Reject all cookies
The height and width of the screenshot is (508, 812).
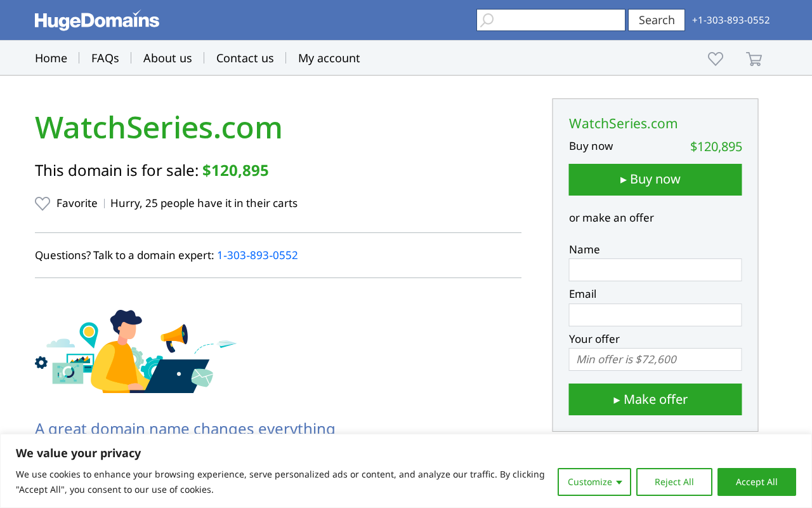click(674, 482)
